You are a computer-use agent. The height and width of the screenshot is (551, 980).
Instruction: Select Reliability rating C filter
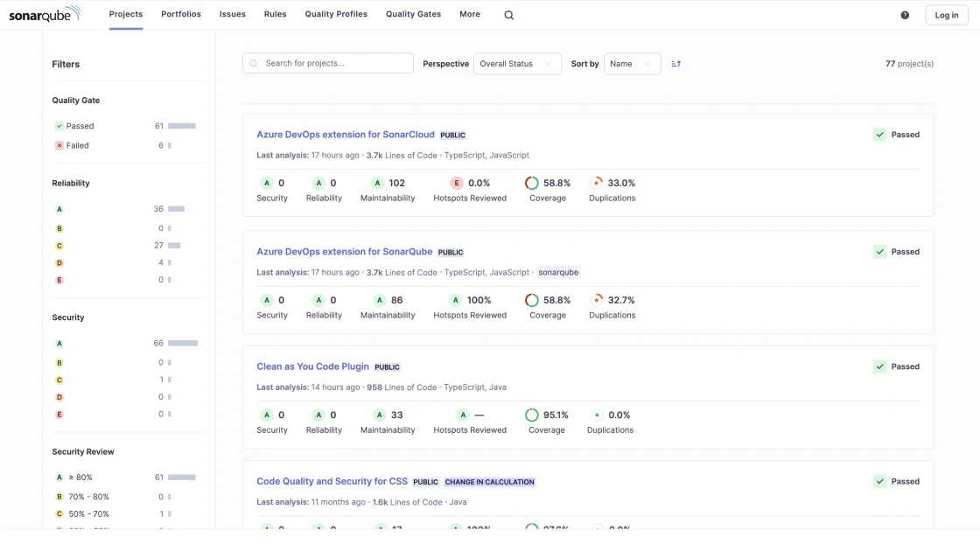(59, 246)
